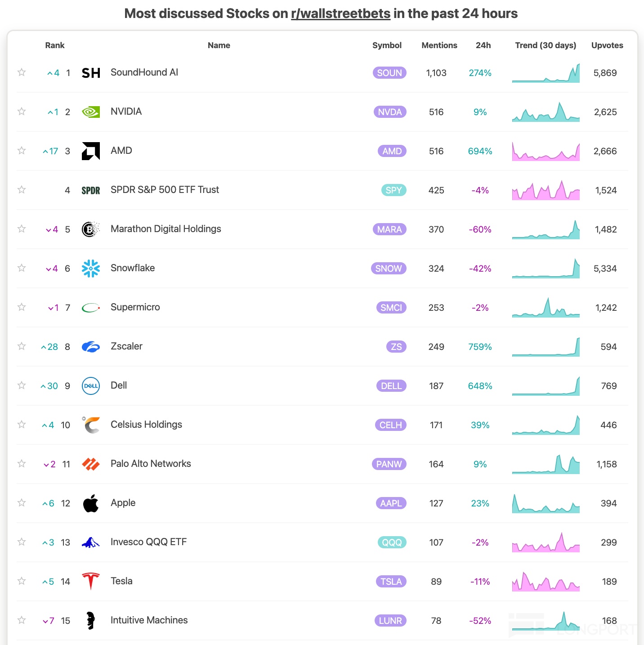Click the Snowflake logo icon
This screenshot has width=644, height=645.
point(91,269)
